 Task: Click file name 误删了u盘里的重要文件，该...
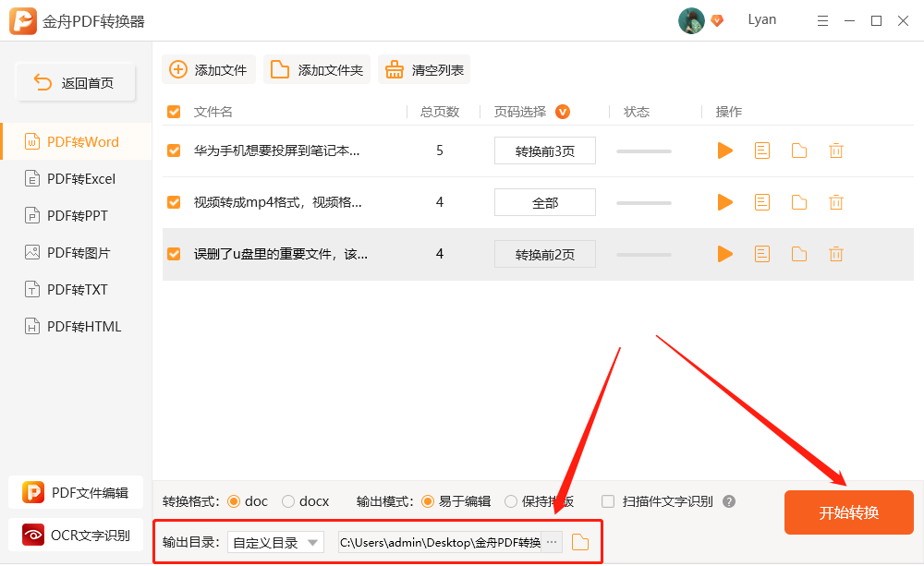pos(281,255)
